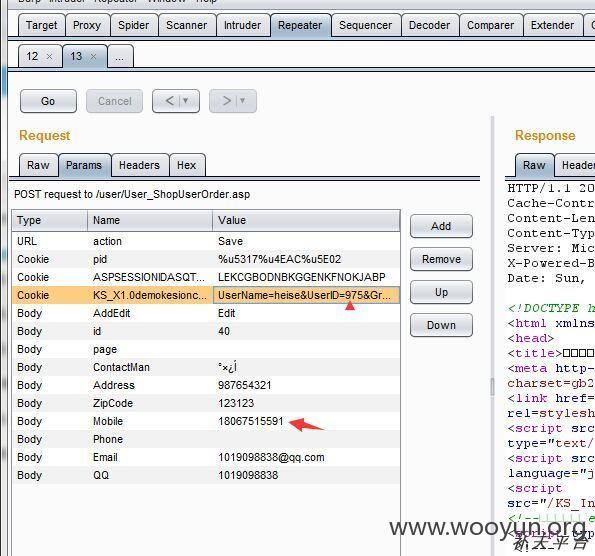The width and height of the screenshot is (595, 556).
Task: Open the response Raw tab
Action: [x=535, y=165]
